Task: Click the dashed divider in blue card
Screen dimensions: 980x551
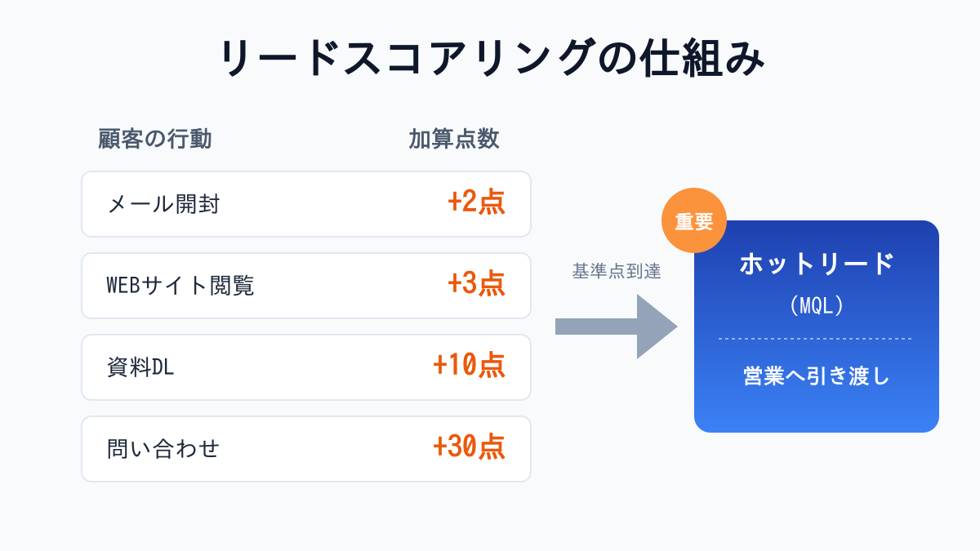Action: (x=817, y=338)
